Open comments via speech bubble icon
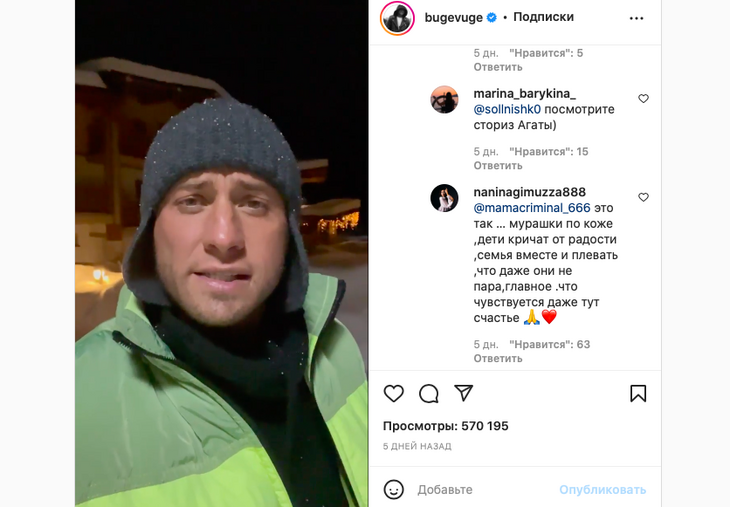Image resolution: width=730 pixels, height=507 pixels. pyautogui.click(x=428, y=393)
